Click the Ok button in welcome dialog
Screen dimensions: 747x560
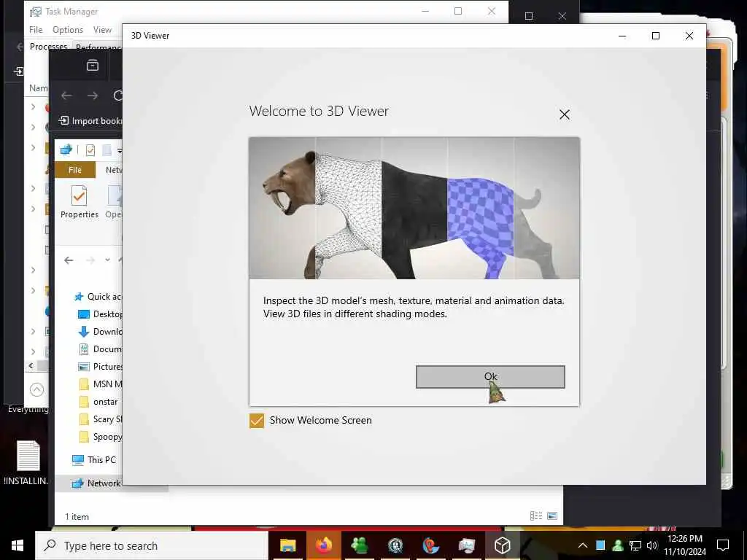490,377
